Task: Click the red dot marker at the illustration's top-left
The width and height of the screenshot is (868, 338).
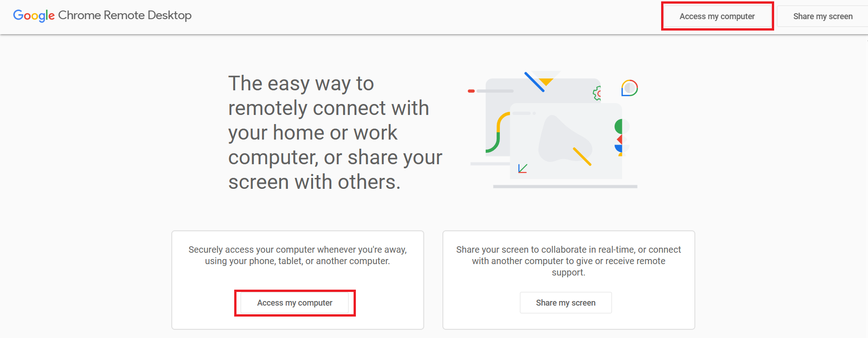Action: click(x=471, y=90)
